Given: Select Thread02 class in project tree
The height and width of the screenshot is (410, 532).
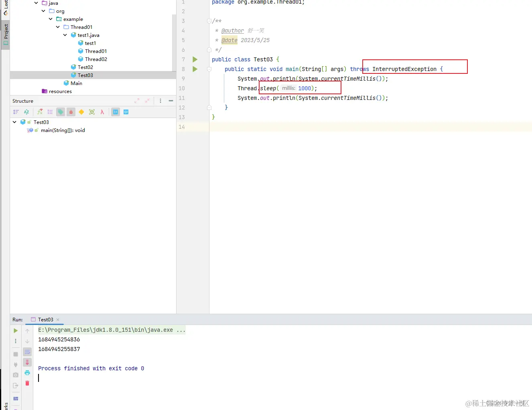Looking at the screenshot, I should coord(96,59).
